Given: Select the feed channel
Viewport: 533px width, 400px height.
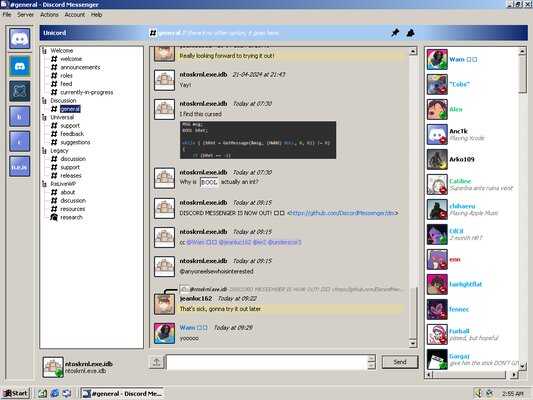Looking at the screenshot, I should (66, 84).
